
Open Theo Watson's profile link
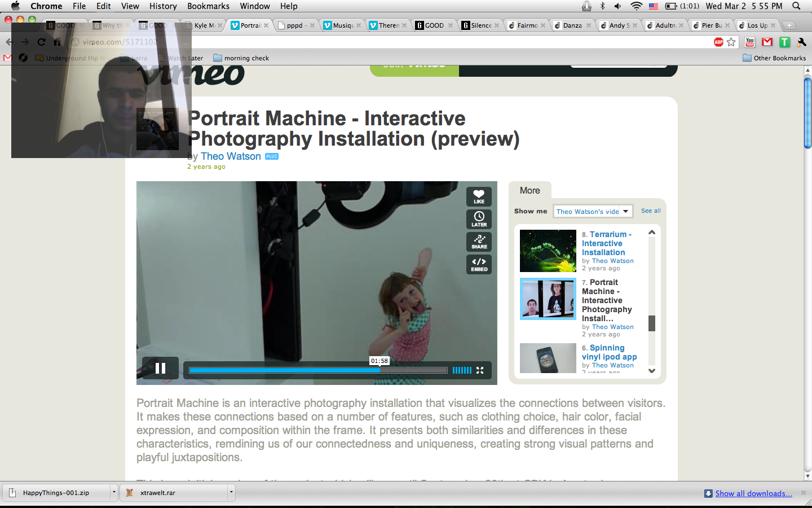(x=231, y=156)
